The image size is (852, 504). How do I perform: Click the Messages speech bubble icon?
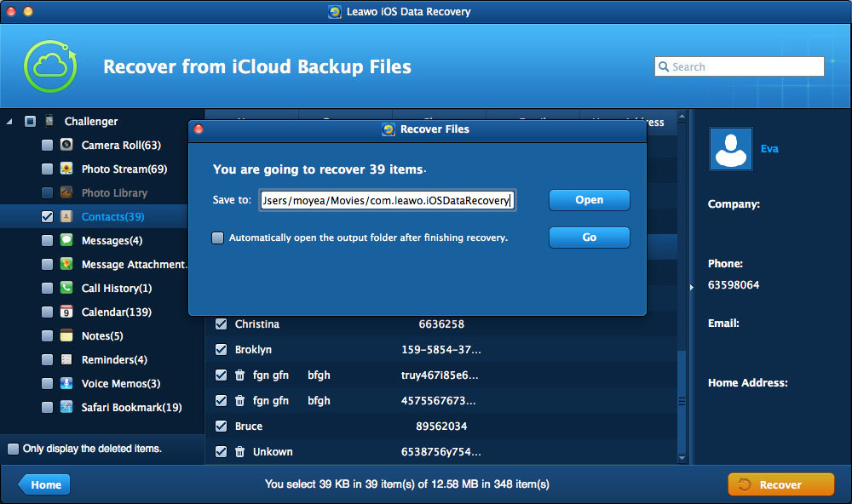coord(66,241)
